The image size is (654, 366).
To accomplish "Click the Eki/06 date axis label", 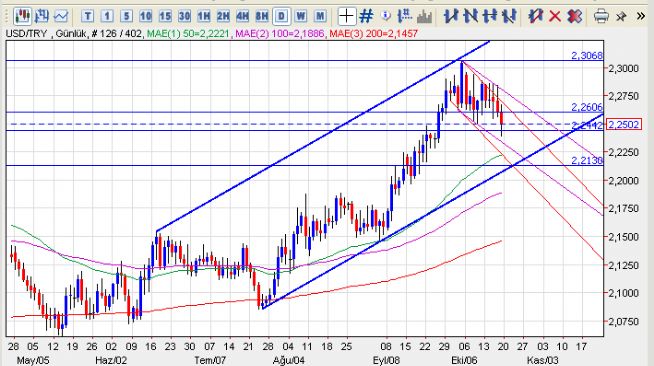I will pos(464,360).
